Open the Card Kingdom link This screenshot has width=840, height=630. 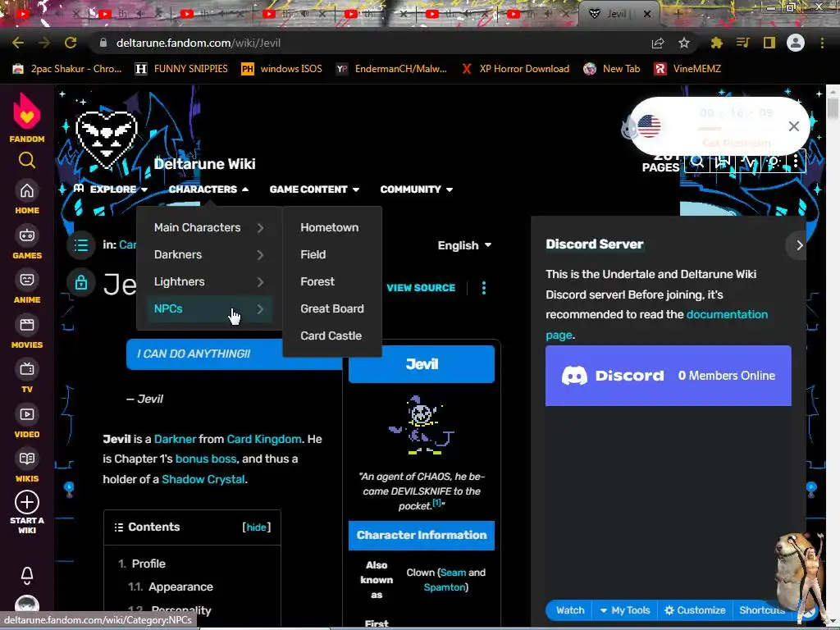pyautogui.click(x=264, y=440)
